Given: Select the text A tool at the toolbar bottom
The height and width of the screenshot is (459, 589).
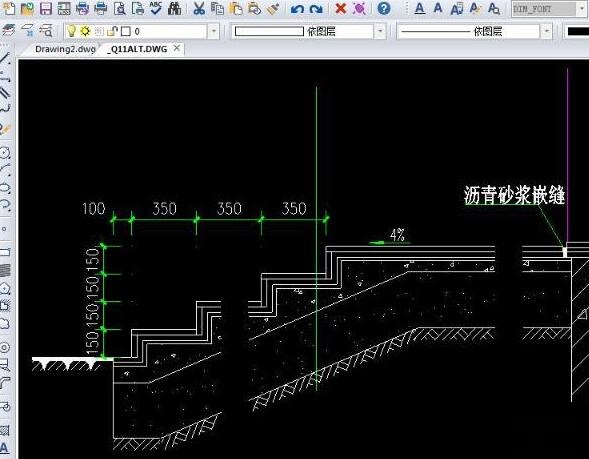Looking at the screenshot, I should point(4,448).
